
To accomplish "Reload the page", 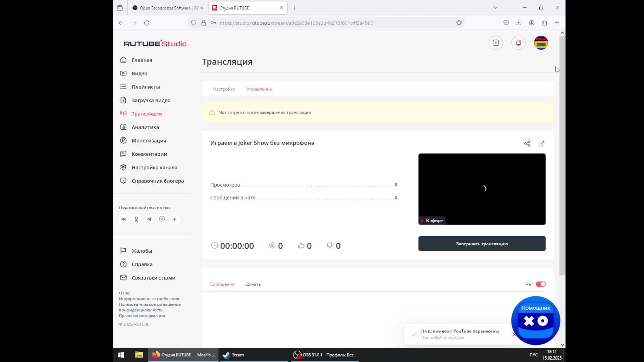I will (147, 23).
